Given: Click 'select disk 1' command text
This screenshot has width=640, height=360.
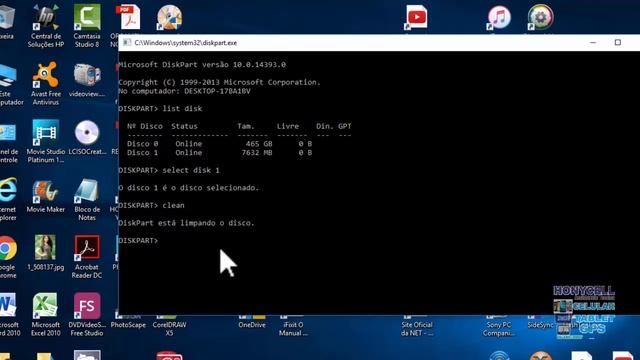Looking at the screenshot, I should point(191,170).
